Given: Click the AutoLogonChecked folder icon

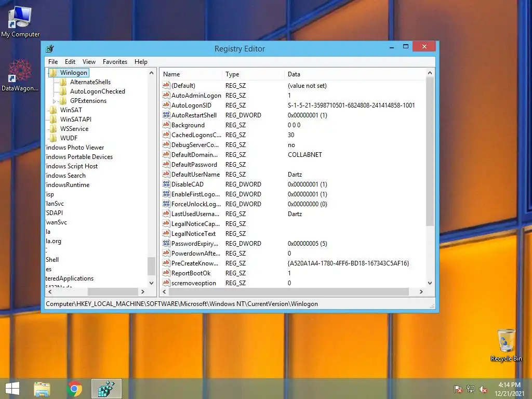Looking at the screenshot, I should click(x=63, y=91).
